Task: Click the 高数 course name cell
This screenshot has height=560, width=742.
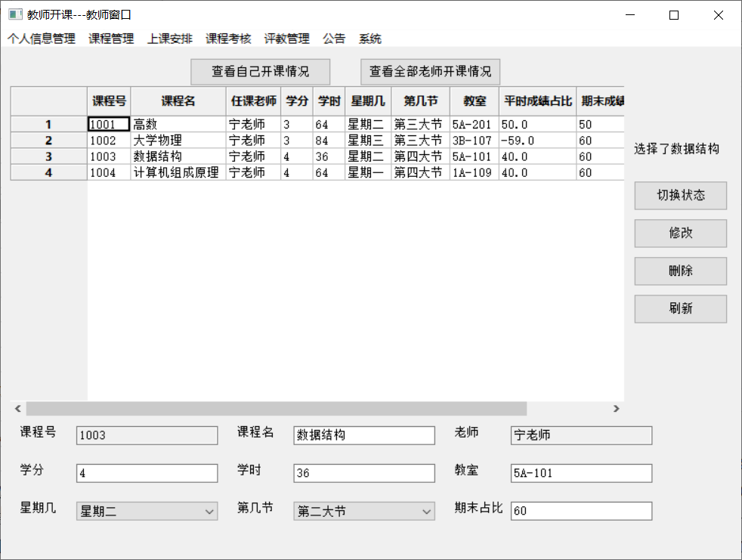Action: tap(178, 125)
